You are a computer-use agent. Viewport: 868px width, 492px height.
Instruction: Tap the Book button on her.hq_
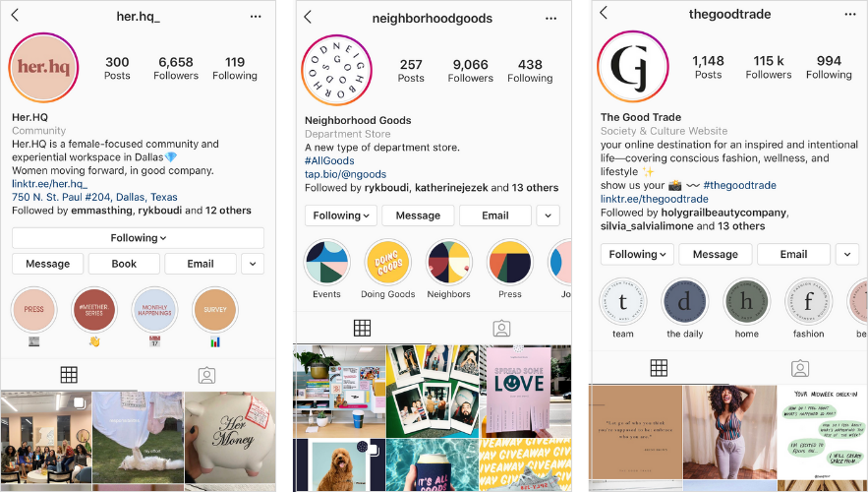(124, 264)
